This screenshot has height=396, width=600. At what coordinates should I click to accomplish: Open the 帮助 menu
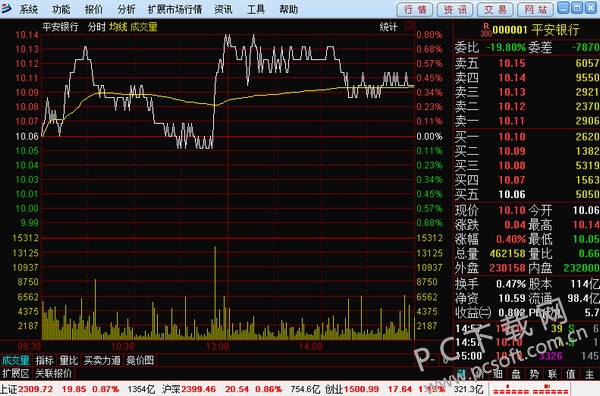point(289,9)
